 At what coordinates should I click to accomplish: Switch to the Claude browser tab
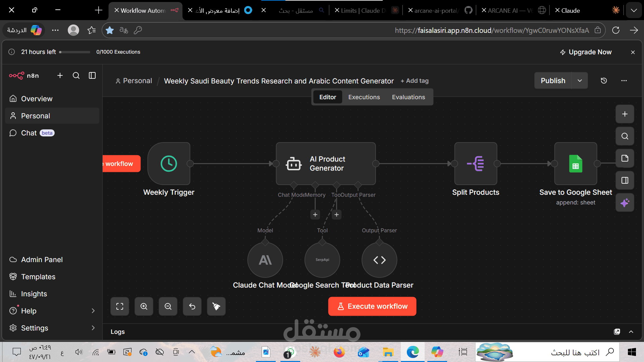click(586, 10)
